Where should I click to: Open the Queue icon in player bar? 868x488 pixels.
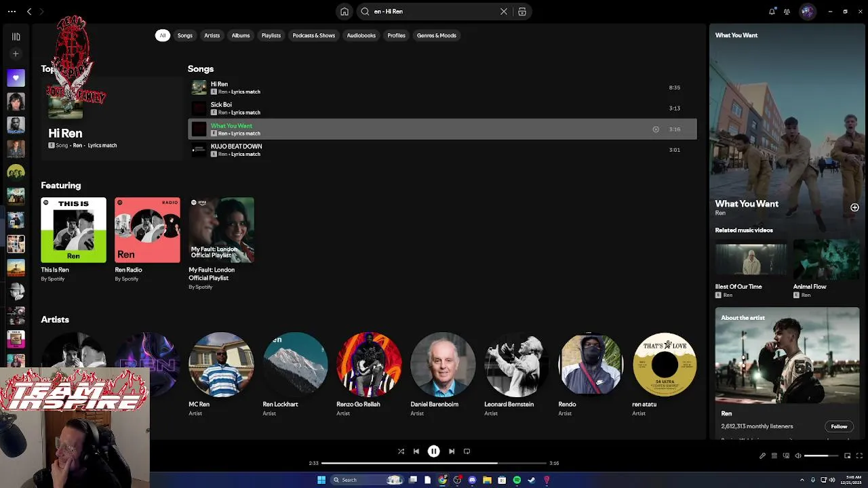click(774, 455)
